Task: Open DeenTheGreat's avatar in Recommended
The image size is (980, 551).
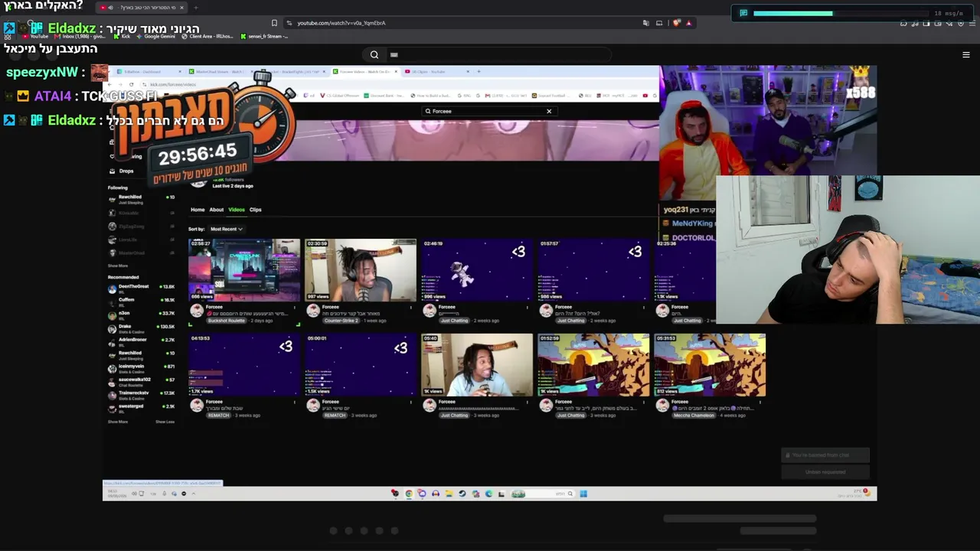Action: tap(113, 289)
